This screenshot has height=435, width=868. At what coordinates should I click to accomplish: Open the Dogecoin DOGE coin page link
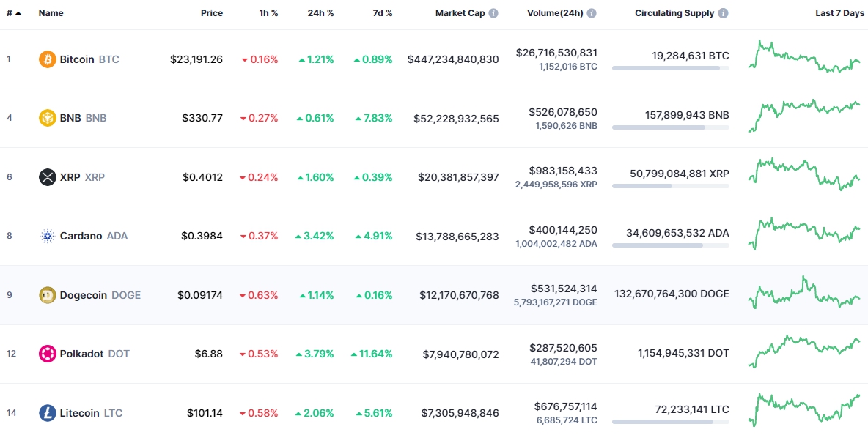click(90, 295)
